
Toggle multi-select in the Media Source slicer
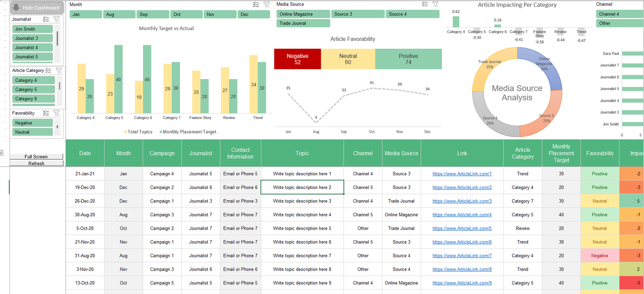pyautogui.click(x=425, y=4)
